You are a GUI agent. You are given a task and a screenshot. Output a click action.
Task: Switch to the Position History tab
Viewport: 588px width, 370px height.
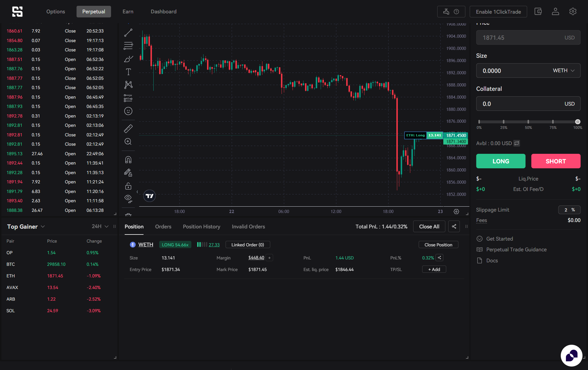[202, 227]
